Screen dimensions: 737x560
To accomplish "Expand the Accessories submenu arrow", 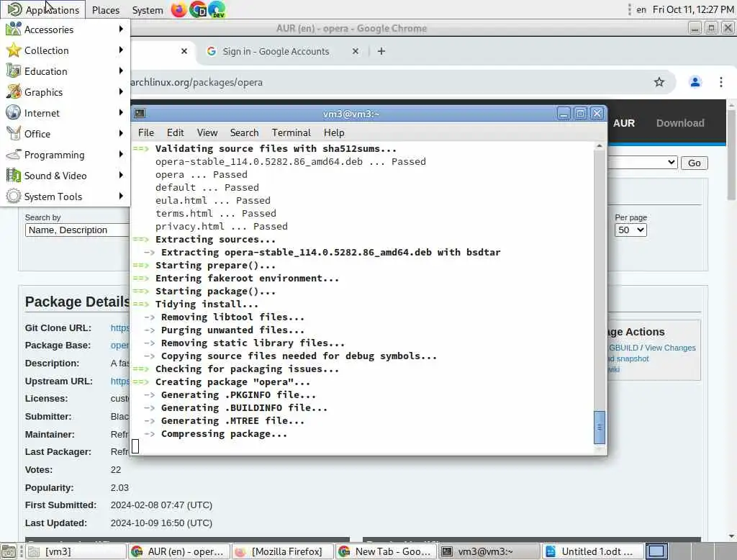I will pyautogui.click(x=121, y=30).
